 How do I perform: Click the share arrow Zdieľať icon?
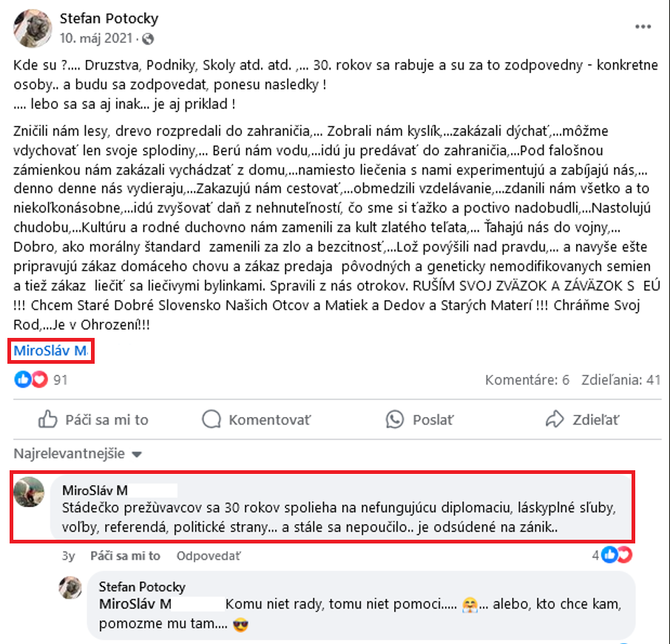click(555, 419)
